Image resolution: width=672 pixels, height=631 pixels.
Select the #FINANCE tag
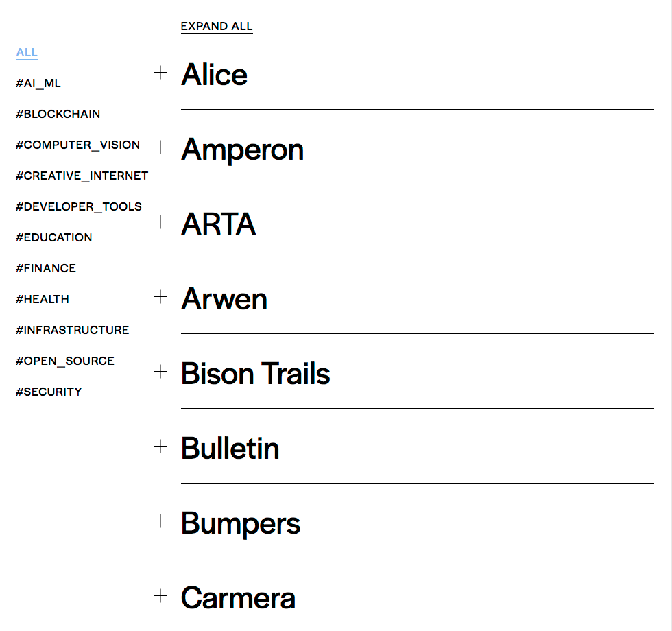(x=46, y=269)
